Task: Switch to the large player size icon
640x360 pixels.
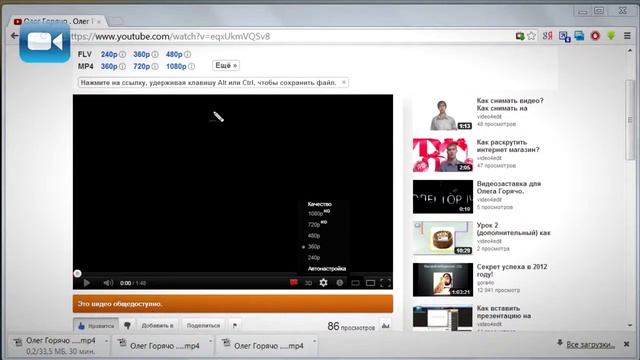Action: (x=370, y=283)
